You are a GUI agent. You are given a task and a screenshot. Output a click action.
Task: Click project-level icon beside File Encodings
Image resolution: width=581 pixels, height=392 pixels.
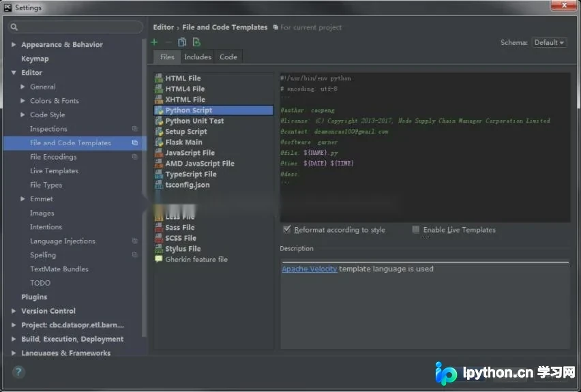pyautogui.click(x=135, y=157)
